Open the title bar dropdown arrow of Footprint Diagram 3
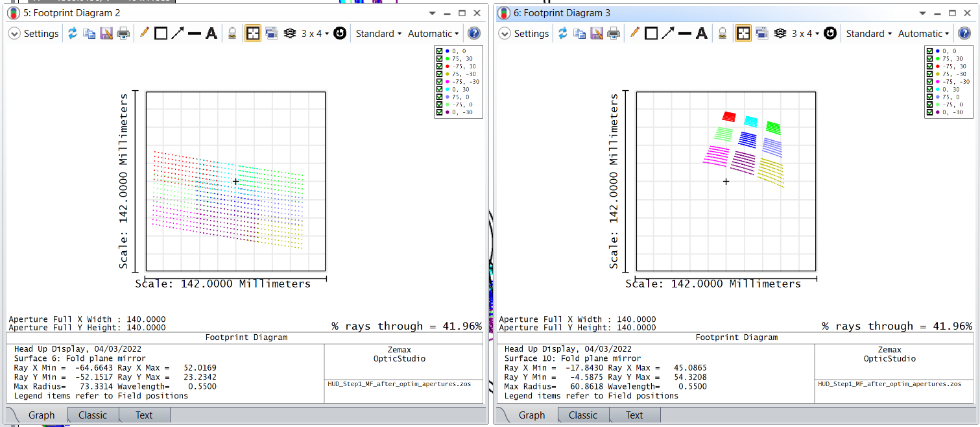 click(x=922, y=13)
